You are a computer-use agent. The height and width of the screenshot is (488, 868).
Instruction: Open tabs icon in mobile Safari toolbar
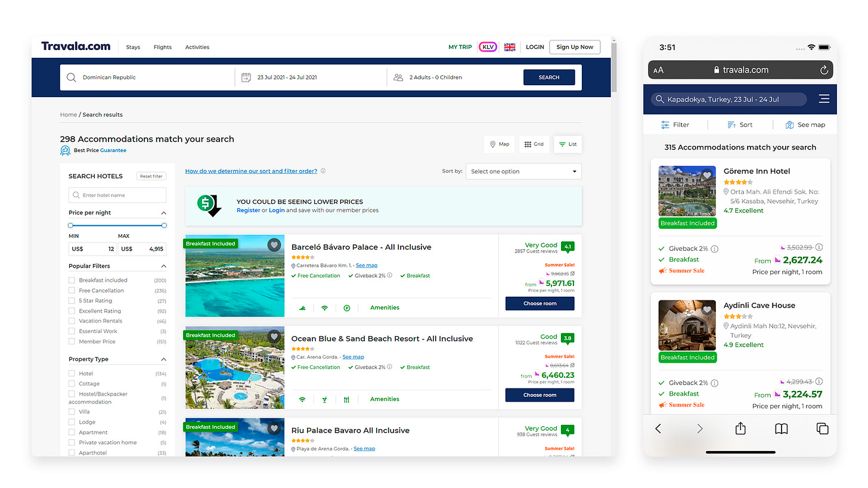pos(822,428)
